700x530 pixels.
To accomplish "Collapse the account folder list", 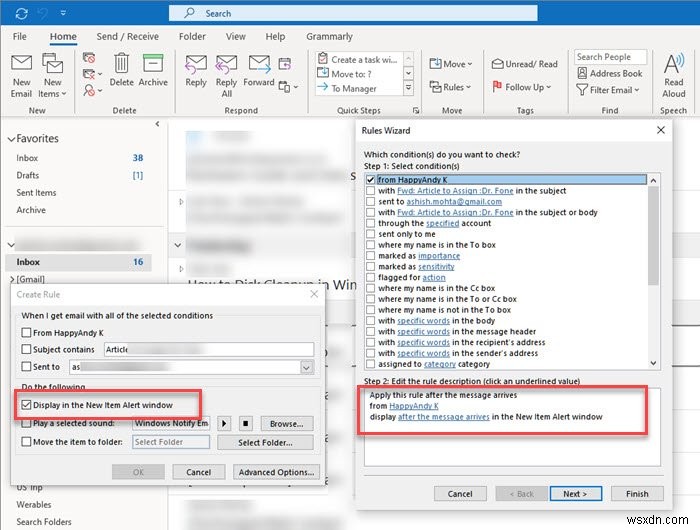I will click(11, 245).
